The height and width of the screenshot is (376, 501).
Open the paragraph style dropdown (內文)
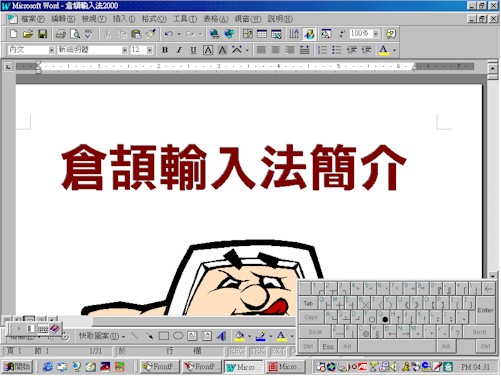(51, 50)
